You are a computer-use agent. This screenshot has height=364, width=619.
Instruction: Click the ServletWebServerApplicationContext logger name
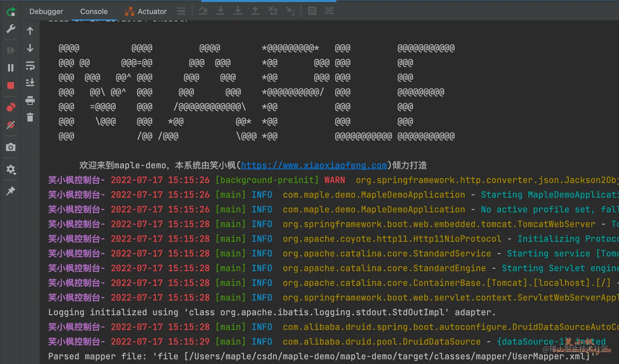tap(451, 298)
